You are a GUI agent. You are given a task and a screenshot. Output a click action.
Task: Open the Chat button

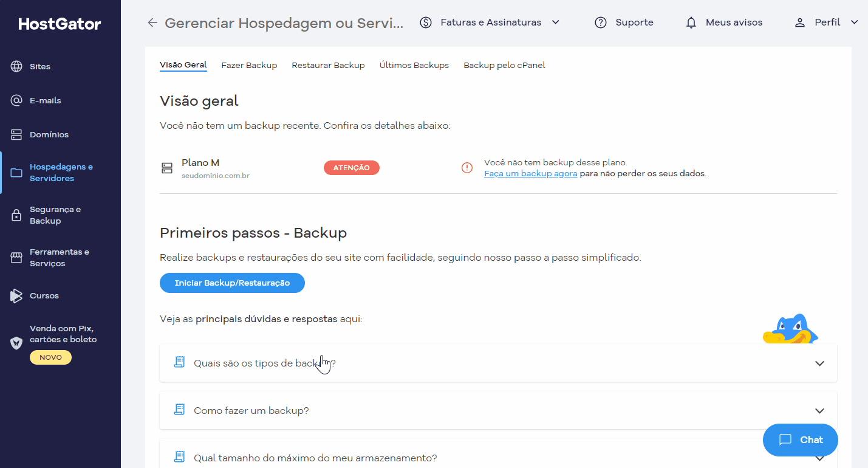800,439
